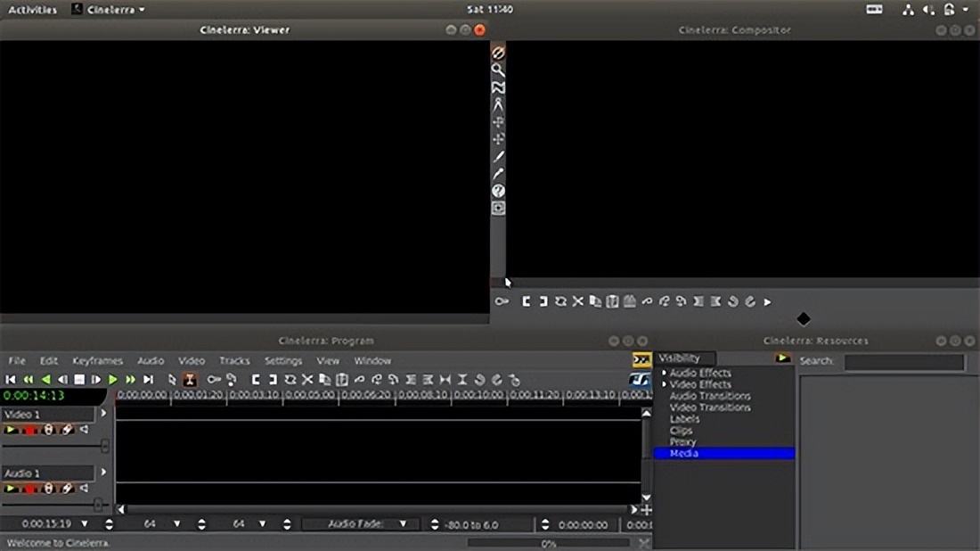Jump to end of timeline in Program transport
The height and width of the screenshot is (551, 980).
[x=148, y=380]
